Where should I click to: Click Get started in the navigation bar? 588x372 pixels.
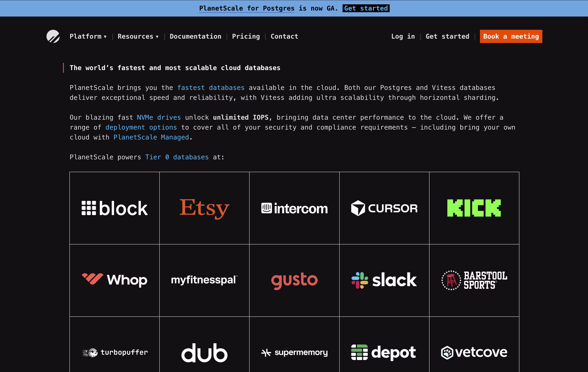click(x=447, y=36)
